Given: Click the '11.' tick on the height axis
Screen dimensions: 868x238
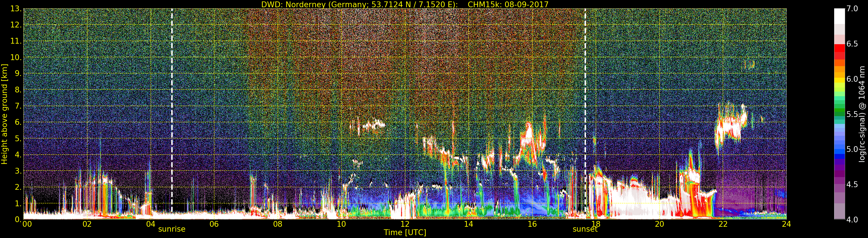Looking at the screenshot, I should [16, 41].
